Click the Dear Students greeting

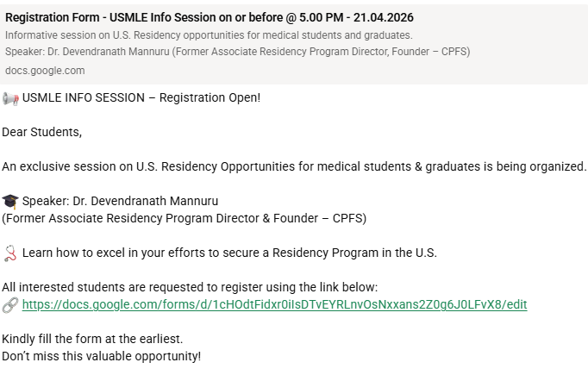(41, 132)
